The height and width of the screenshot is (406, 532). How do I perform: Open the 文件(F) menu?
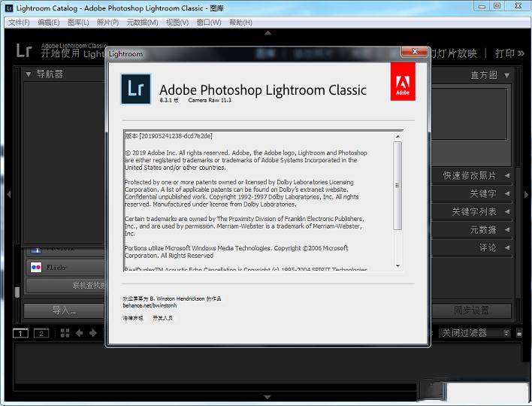(x=19, y=23)
